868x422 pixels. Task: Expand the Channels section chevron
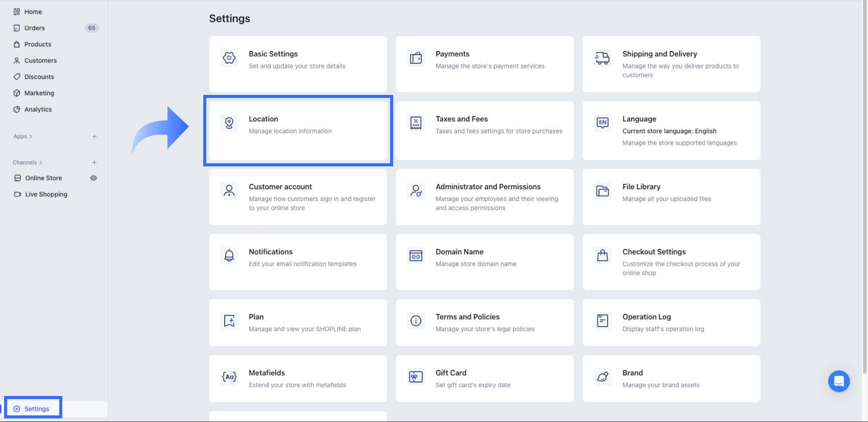41,163
